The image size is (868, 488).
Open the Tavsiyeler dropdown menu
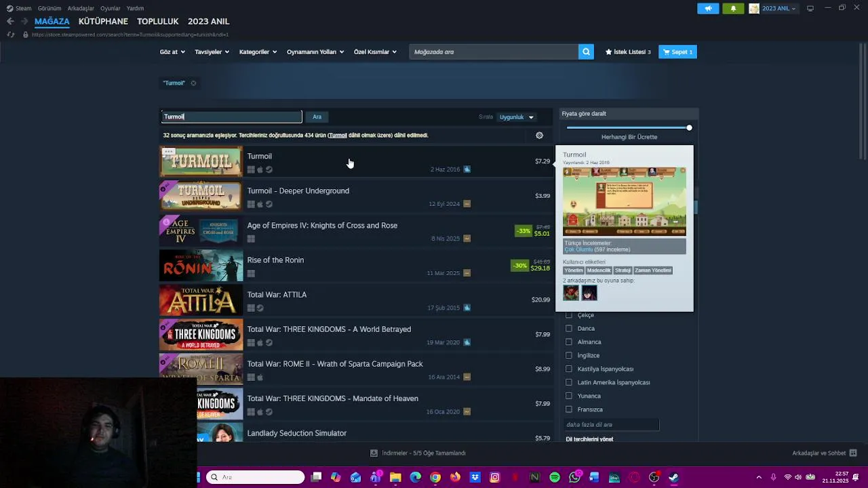[x=212, y=52]
